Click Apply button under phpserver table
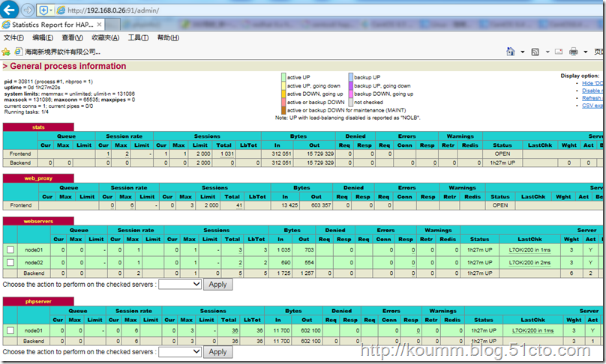606x364 pixels. tap(217, 352)
